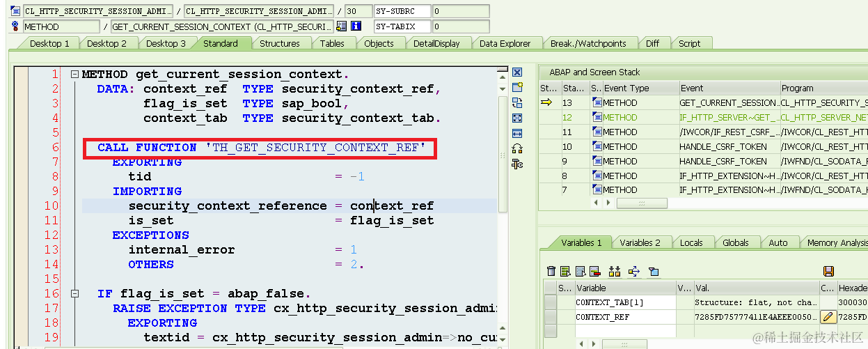Screen dimensions: 868x349
Task: Select the Standard tab
Action: (x=221, y=43)
